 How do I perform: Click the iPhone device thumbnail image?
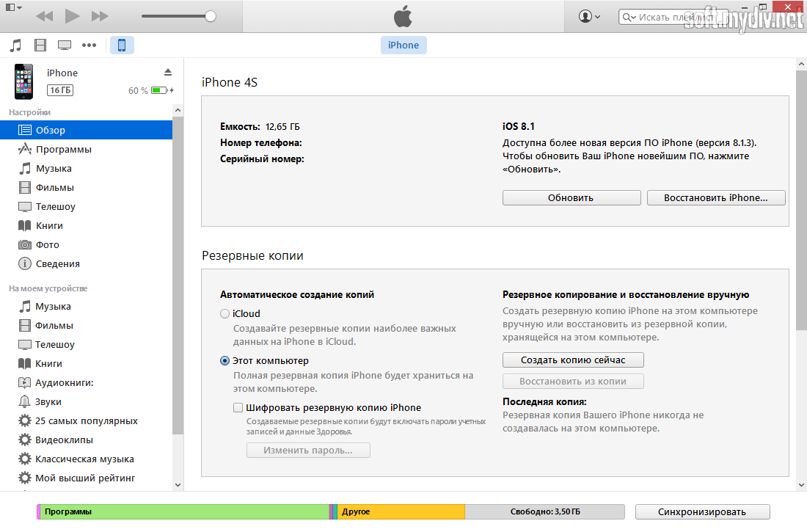tap(23, 81)
